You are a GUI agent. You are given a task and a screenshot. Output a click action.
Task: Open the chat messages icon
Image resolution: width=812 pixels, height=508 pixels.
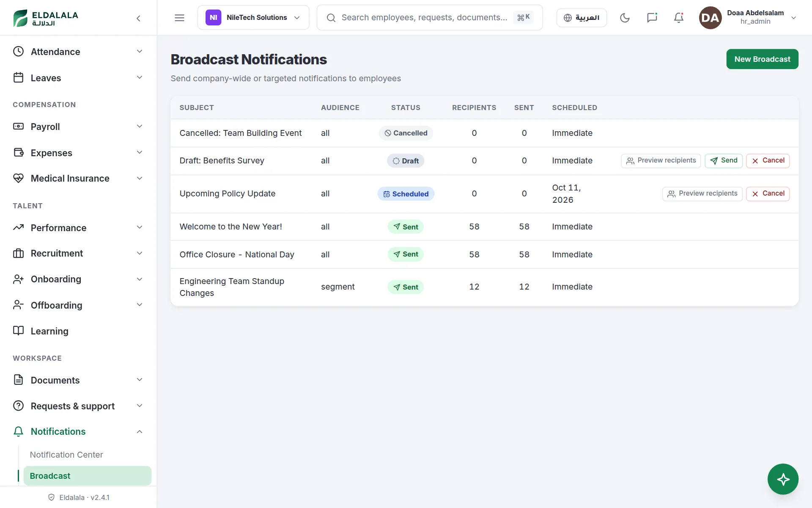(652, 18)
